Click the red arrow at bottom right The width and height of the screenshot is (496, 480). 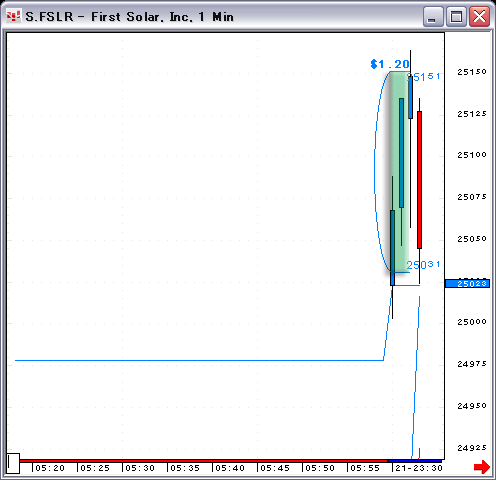click(482, 467)
